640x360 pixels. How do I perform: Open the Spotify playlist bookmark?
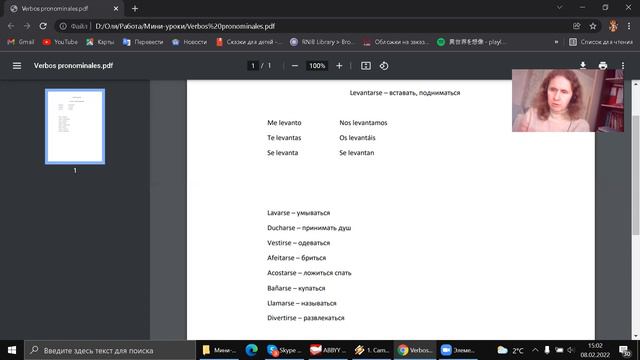(471, 42)
